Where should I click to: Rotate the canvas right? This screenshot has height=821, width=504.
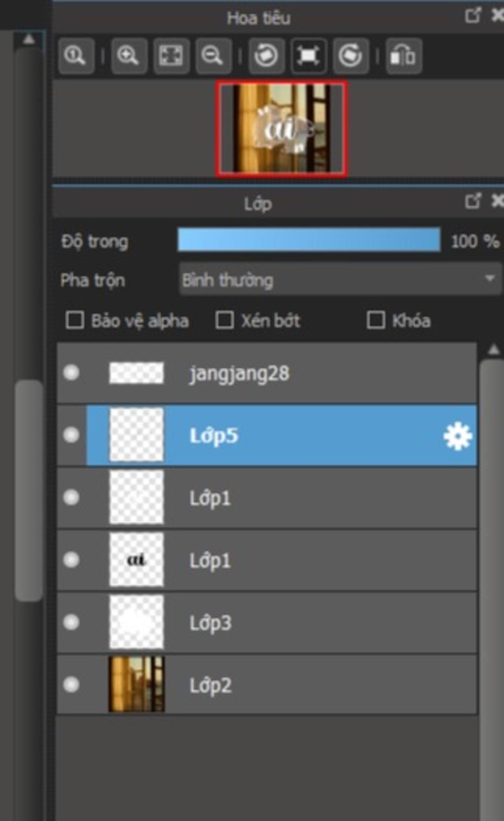(350, 56)
